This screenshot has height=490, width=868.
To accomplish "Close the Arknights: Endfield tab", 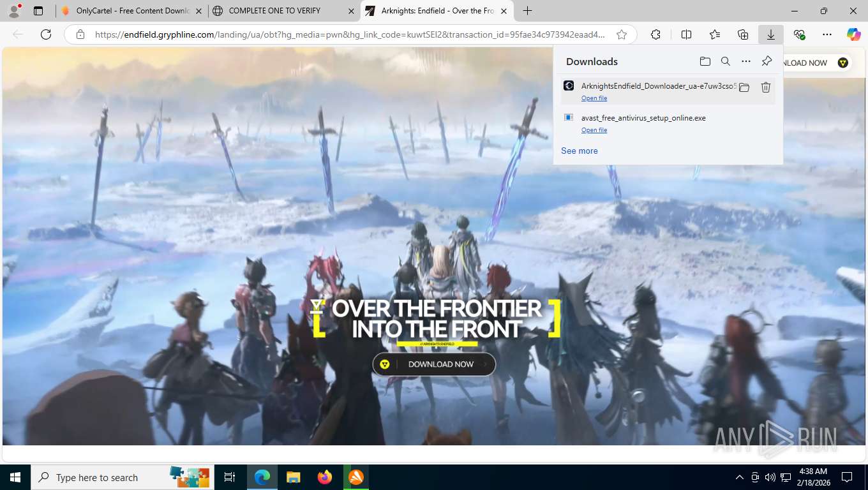I will [504, 11].
